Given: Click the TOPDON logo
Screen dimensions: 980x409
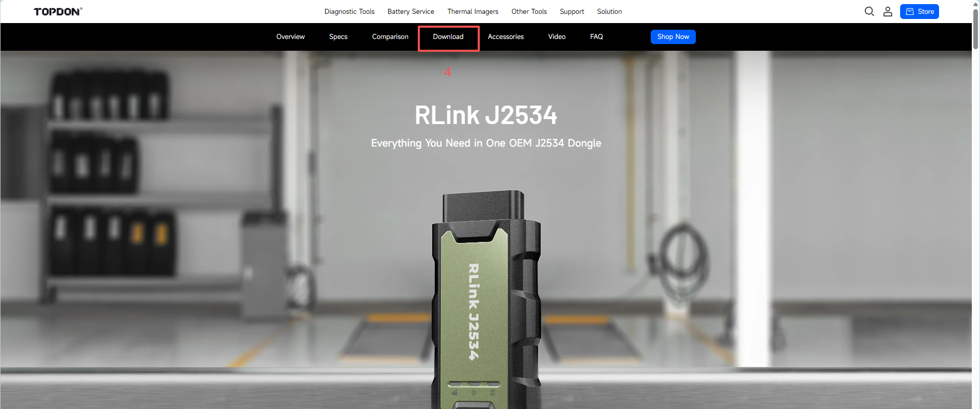Looking at the screenshot, I should point(58,12).
